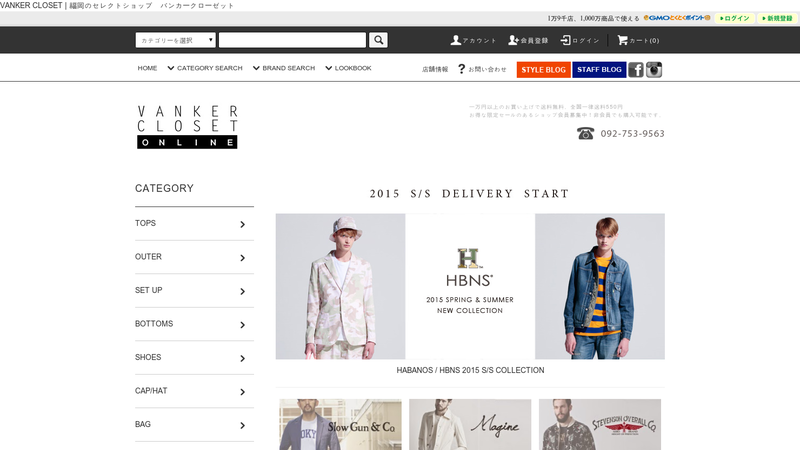Expand the LOOKBOOK menu

(348, 68)
